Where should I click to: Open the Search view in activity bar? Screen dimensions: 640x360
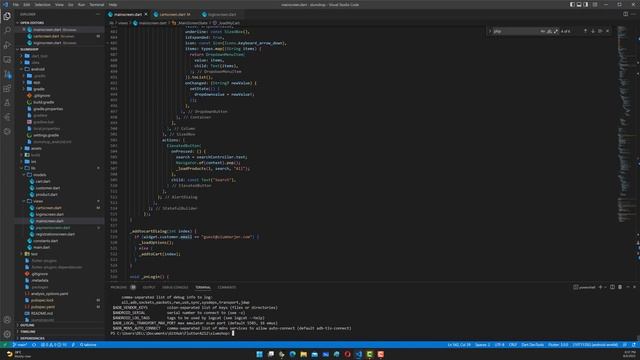tap(7, 30)
